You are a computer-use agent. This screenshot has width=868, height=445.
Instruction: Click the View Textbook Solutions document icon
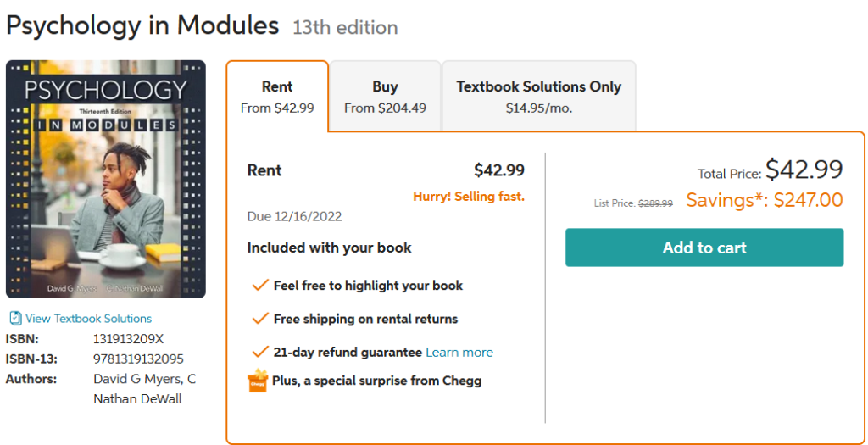point(14,319)
